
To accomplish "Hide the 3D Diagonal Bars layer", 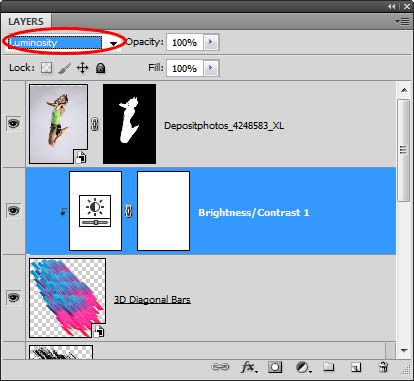I will [14, 297].
